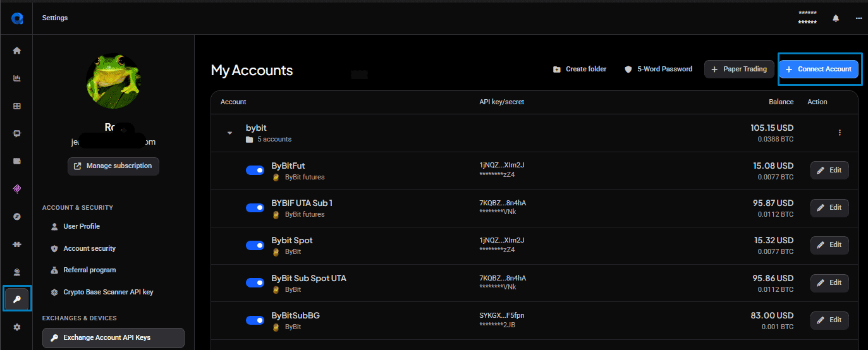Toggle the ByBit Sub Spot UTA switch
The image size is (868, 350).
[255, 283]
